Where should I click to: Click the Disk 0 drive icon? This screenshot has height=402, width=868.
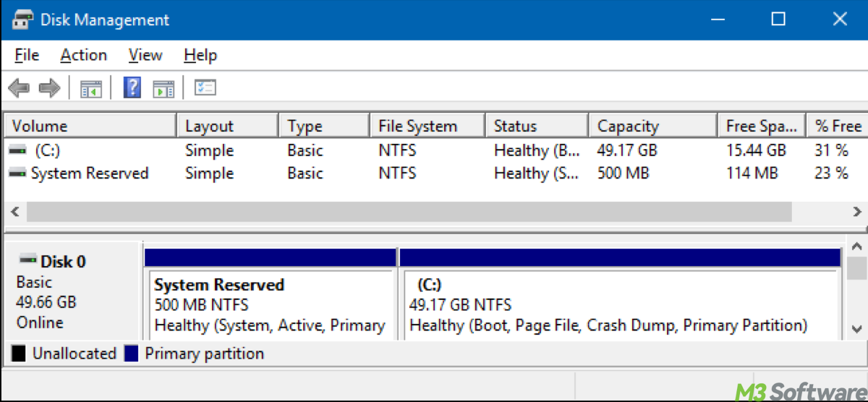pyautogui.click(x=28, y=259)
